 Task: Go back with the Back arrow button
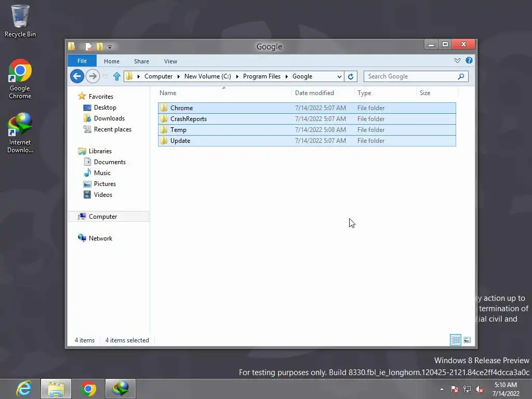pos(77,76)
